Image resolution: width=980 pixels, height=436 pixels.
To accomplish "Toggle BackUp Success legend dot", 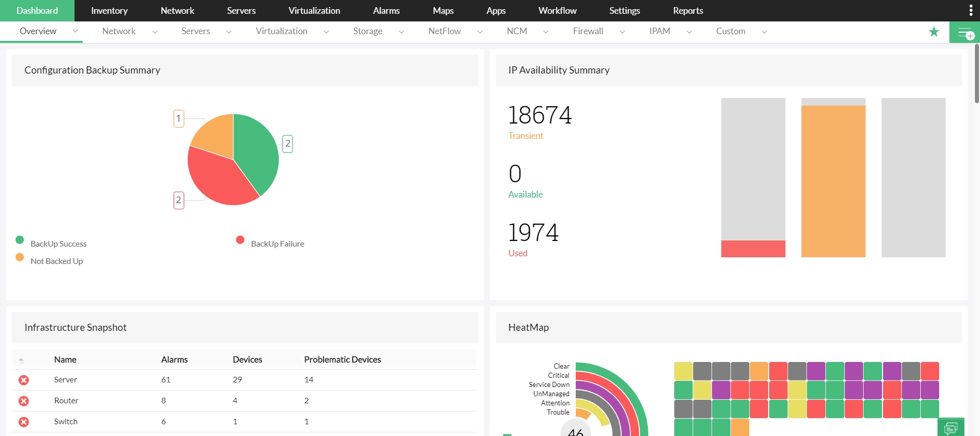I will coord(20,239).
